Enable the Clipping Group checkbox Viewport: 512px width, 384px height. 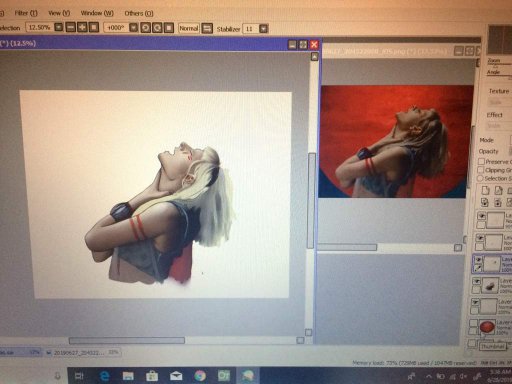[481, 170]
